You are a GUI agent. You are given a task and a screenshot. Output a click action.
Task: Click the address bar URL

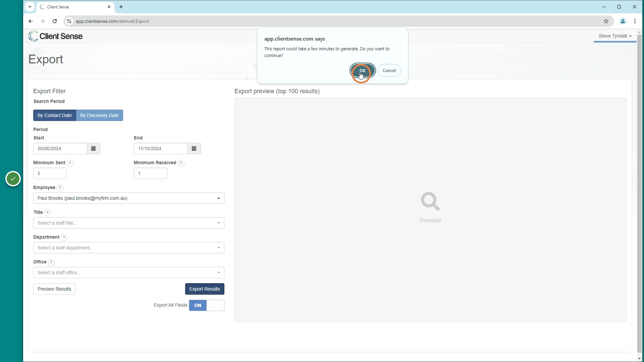[112, 21]
